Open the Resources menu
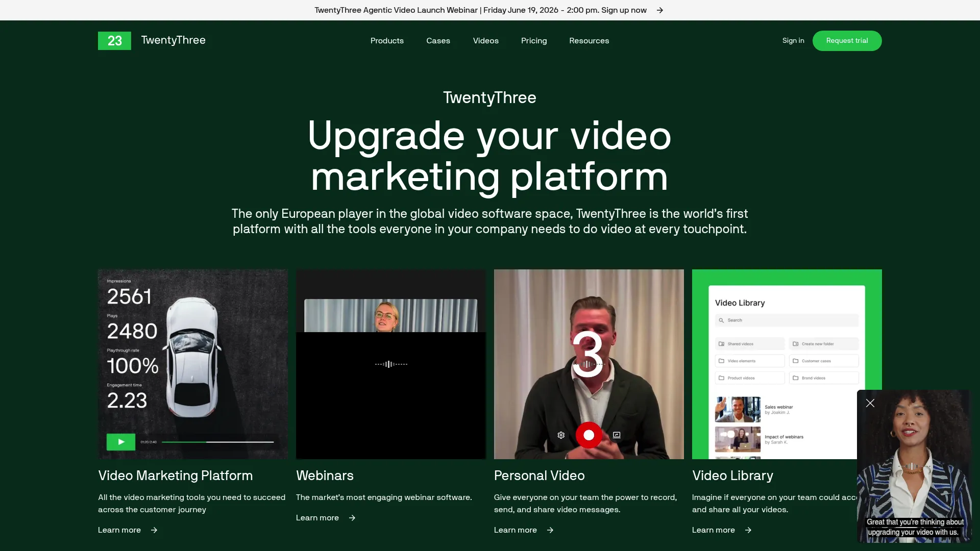 tap(589, 41)
